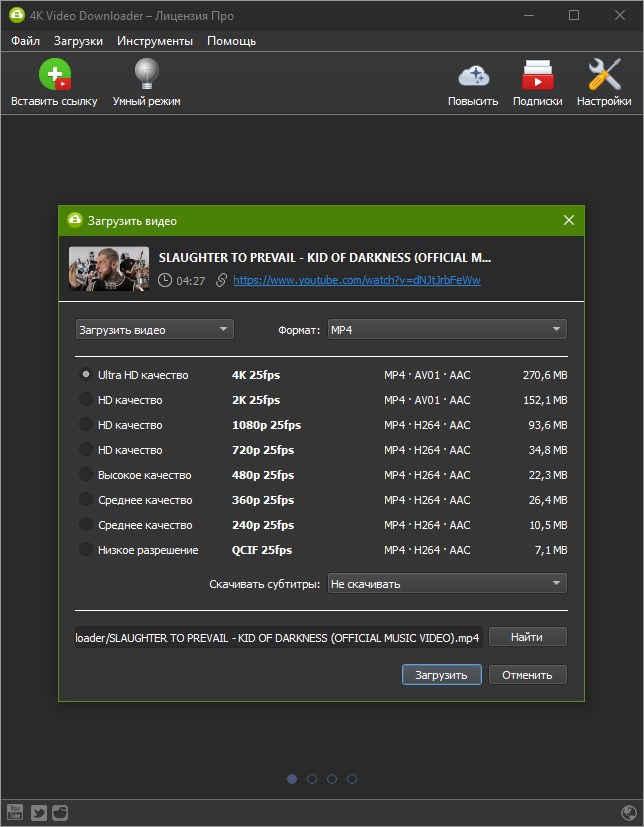Open the Файл menu

point(25,41)
